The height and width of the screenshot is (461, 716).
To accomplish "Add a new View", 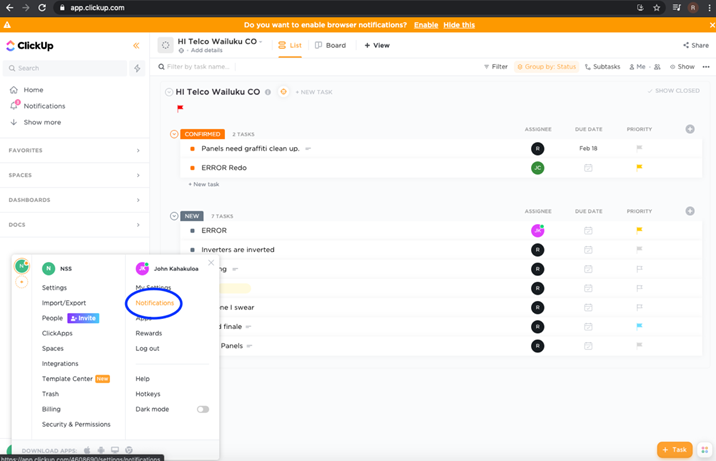I will coord(377,46).
